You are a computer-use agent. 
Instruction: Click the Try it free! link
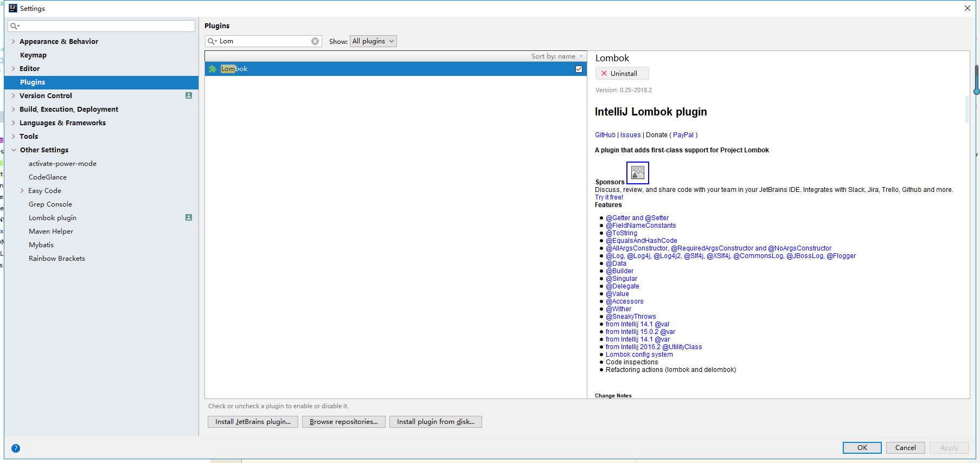point(609,197)
